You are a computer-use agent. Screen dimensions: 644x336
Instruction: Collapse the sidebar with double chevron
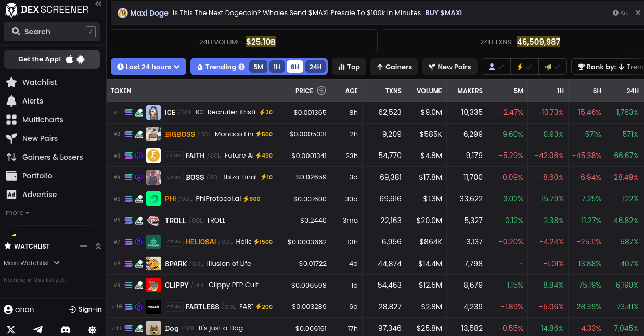[x=98, y=4]
